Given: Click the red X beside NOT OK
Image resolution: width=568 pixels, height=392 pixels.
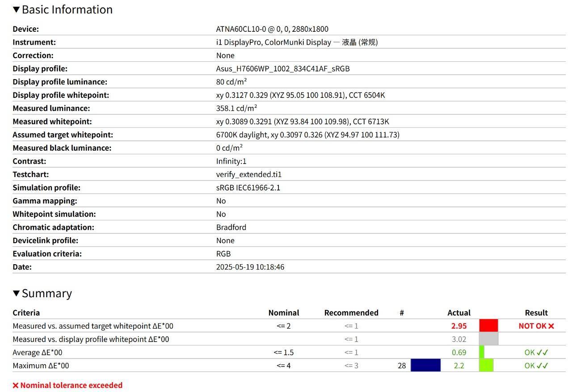Looking at the screenshot, I should (x=551, y=326).
